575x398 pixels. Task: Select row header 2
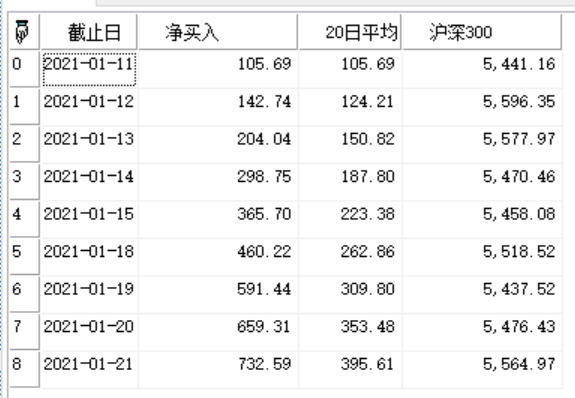(x=24, y=144)
